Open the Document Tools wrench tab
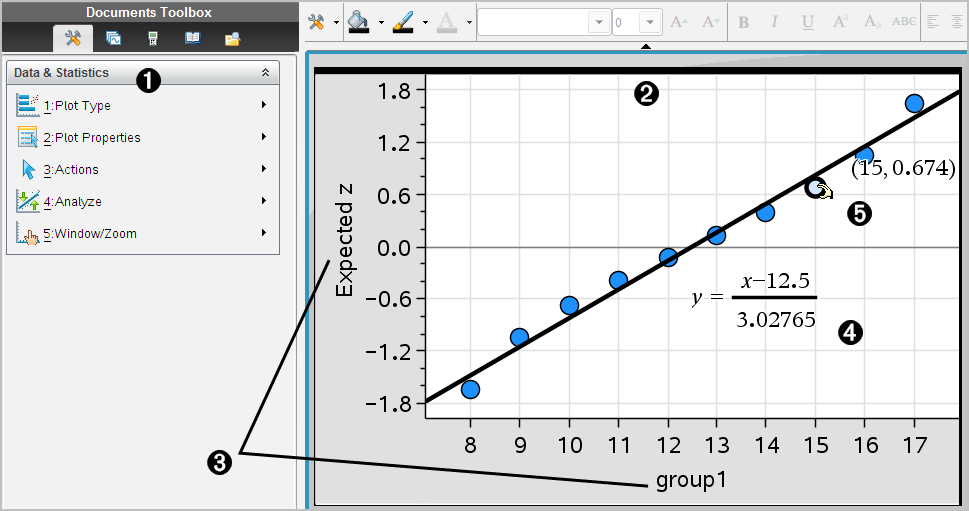Image resolution: width=969 pixels, height=511 pixels. pos(72,39)
